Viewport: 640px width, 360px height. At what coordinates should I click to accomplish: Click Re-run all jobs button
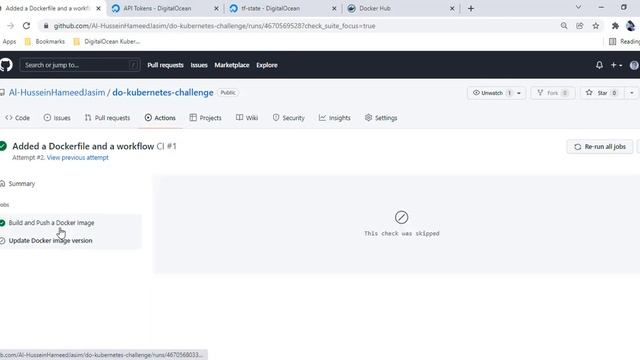(600, 147)
